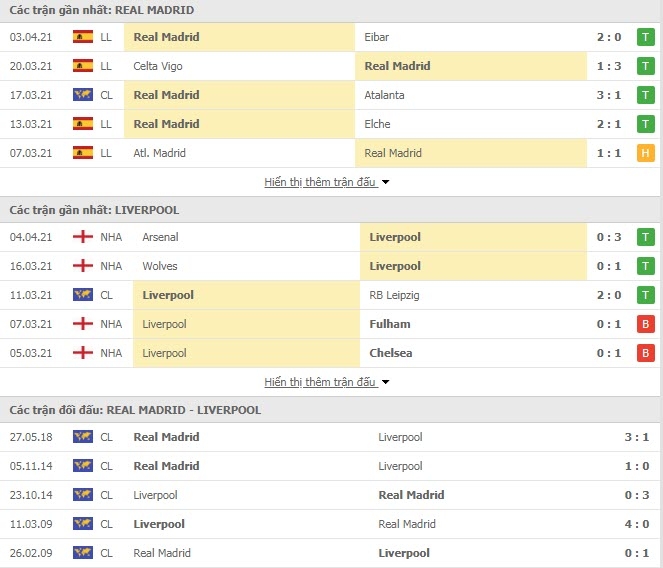Click 'Hiển thị thêm trận đấu' under Liverpool matches
The width and height of the screenshot is (663, 568).
click(x=320, y=382)
